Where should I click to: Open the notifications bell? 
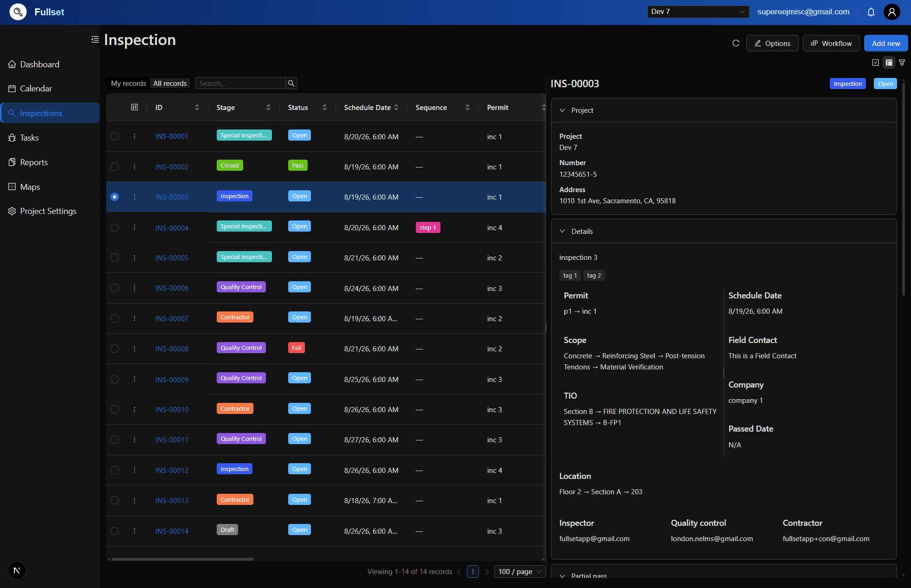point(871,12)
